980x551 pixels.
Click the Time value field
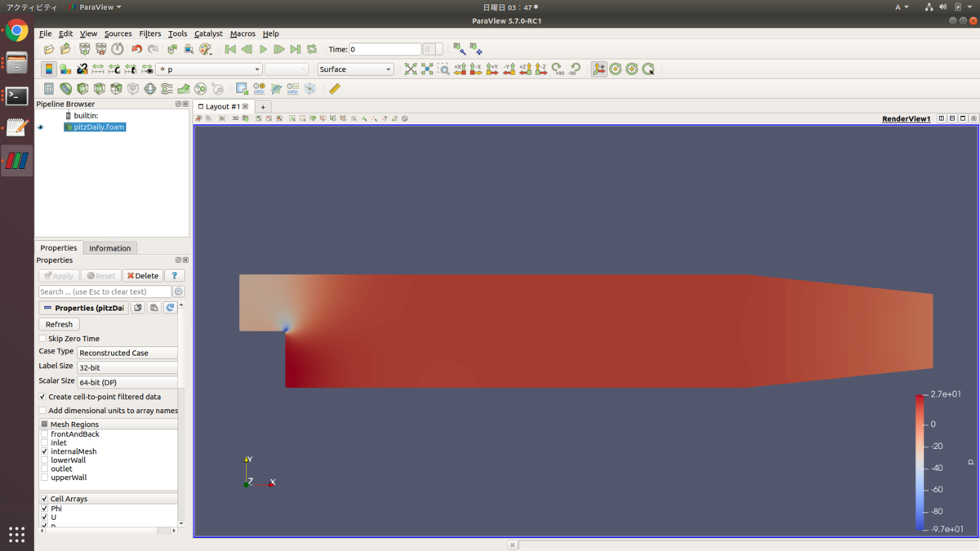coord(385,49)
